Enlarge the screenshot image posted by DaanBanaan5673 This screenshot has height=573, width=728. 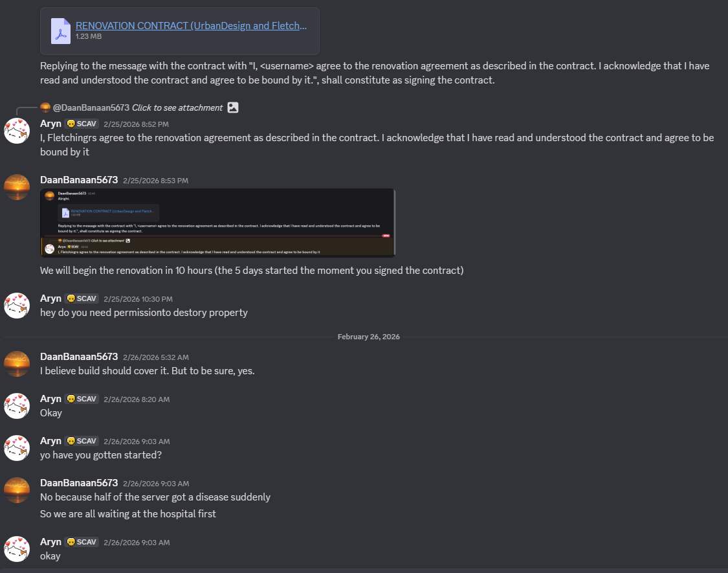[x=217, y=223]
